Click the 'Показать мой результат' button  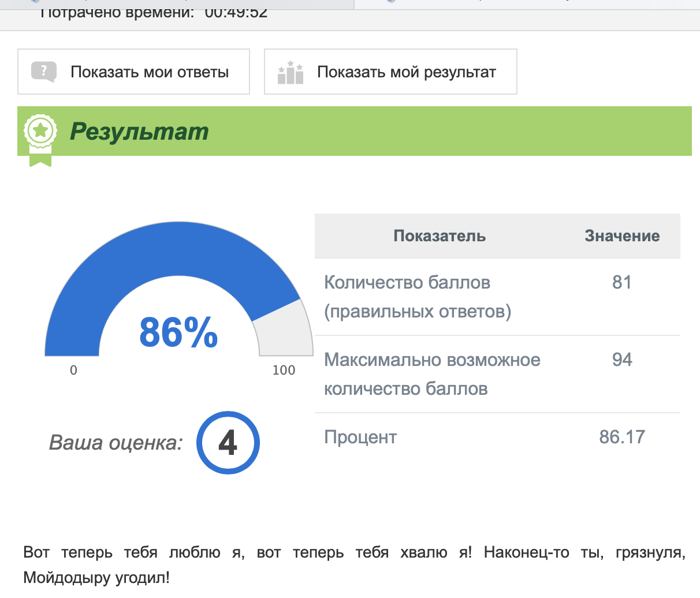click(390, 72)
